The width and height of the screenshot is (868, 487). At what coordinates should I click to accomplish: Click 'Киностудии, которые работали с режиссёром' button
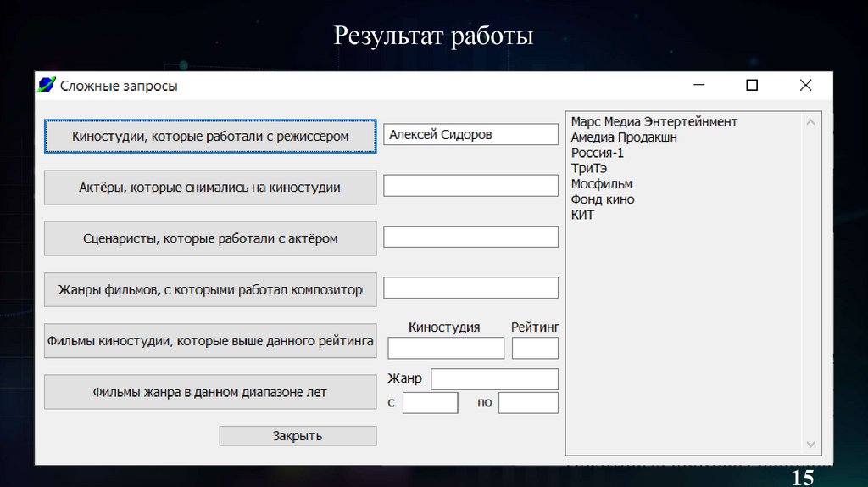(210, 136)
